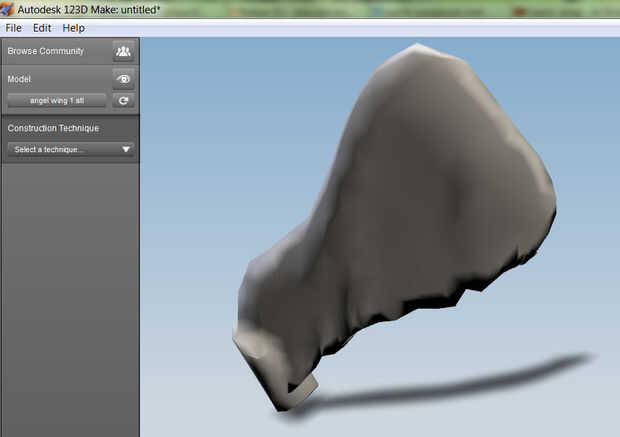
Task: Click the technique dropdown arrow
Action: (126, 149)
